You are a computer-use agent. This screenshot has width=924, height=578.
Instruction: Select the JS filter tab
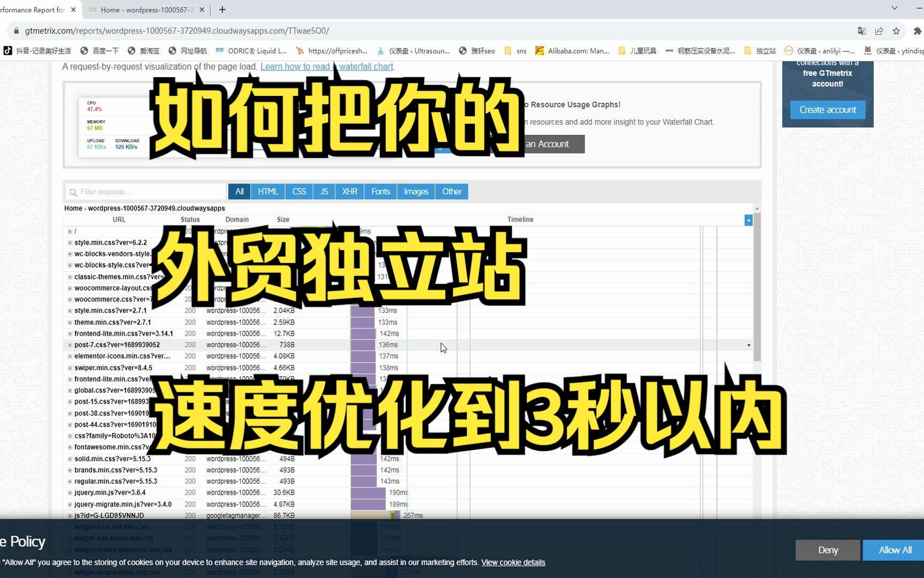click(324, 192)
